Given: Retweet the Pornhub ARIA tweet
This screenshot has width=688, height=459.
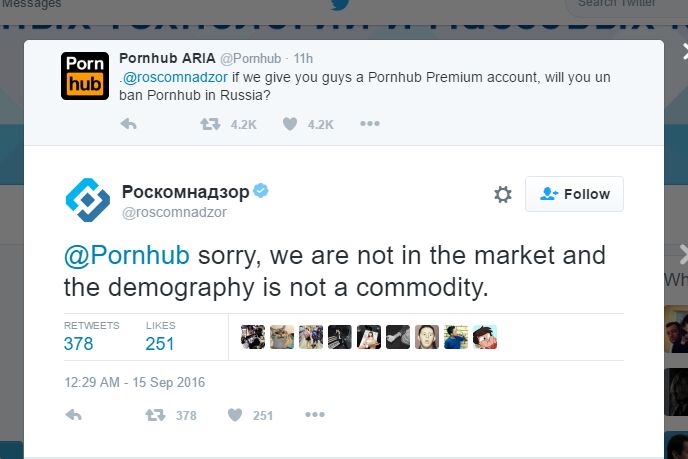Looking at the screenshot, I should point(210,124).
